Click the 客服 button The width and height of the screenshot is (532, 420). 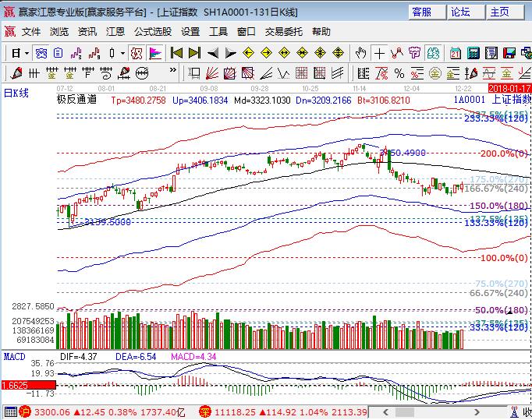pyautogui.click(x=422, y=12)
